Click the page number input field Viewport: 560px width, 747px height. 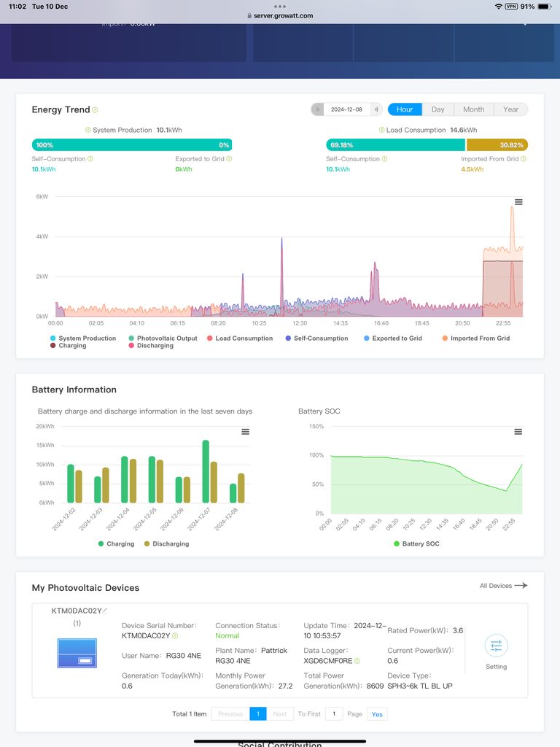point(333,714)
